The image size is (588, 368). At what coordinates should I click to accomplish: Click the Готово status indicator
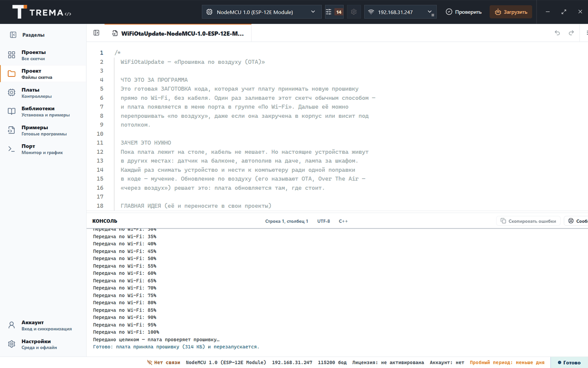click(x=569, y=363)
